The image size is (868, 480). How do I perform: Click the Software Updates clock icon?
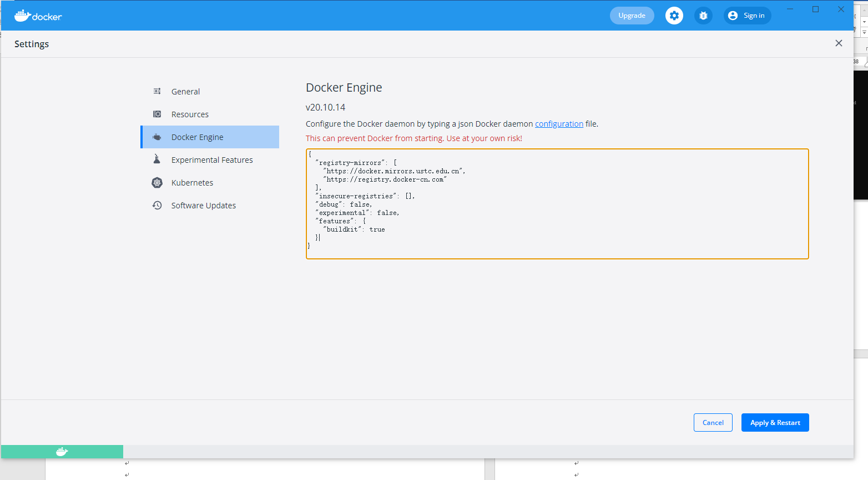pyautogui.click(x=157, y=205)
